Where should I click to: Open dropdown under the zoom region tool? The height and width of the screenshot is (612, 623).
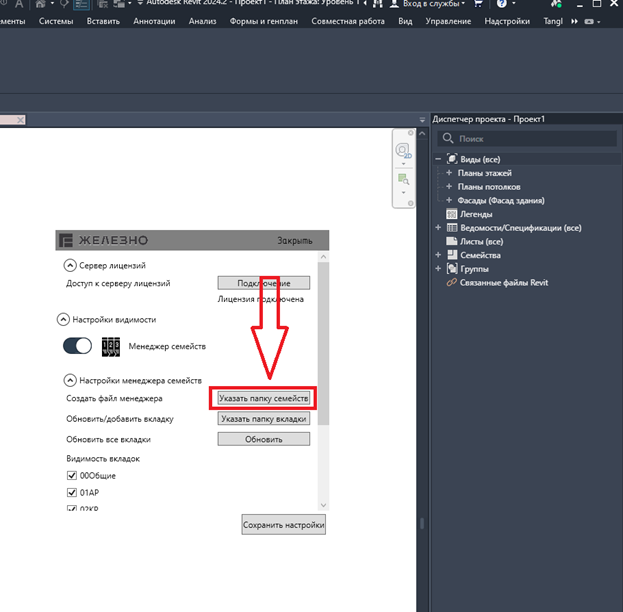pos(403,192)
